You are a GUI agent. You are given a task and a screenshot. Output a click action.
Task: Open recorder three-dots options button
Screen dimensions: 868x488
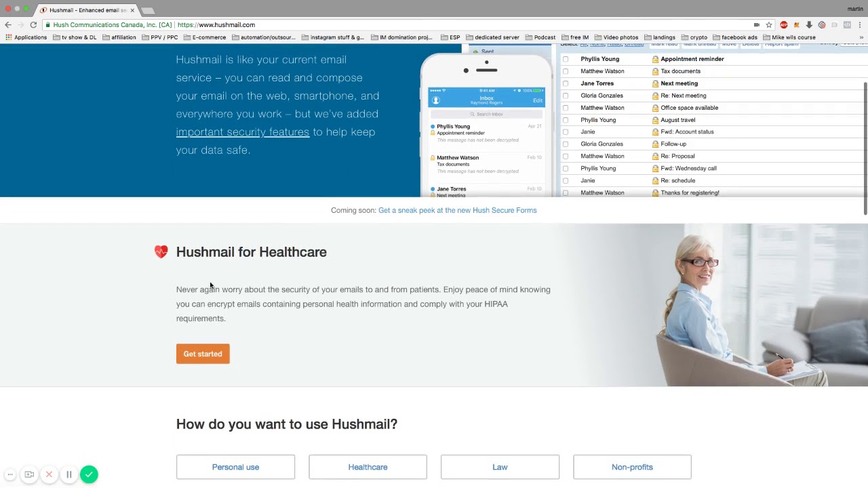10,474
